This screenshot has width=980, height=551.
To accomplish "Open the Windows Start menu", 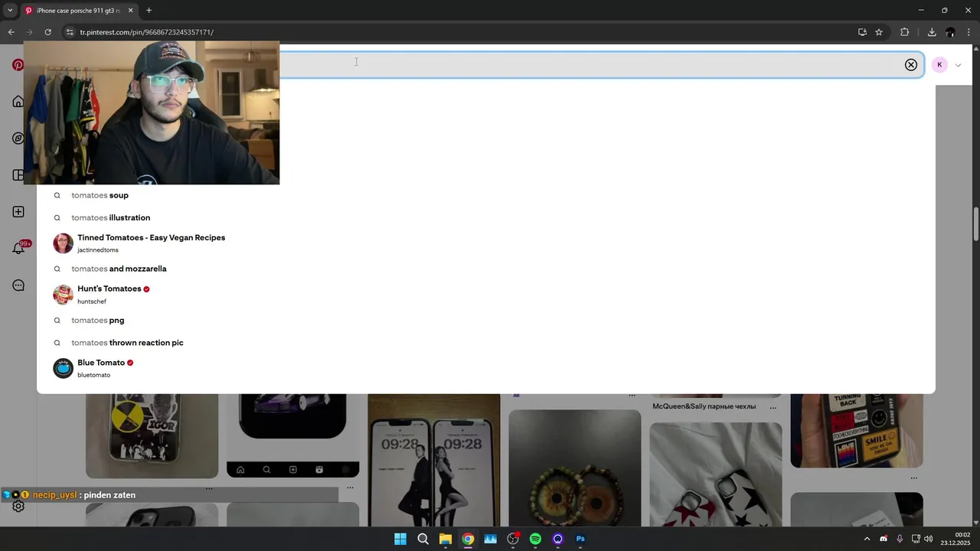I will [400, 539].
